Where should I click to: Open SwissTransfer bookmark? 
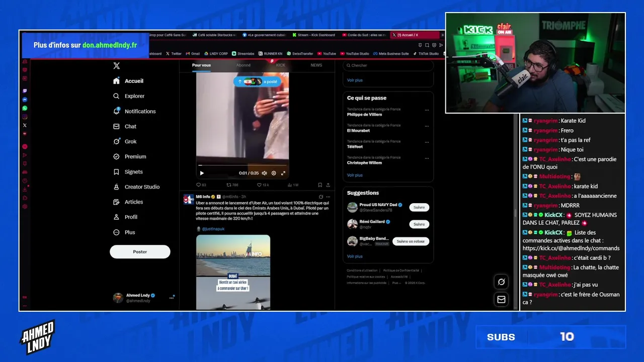click(x=299, y=54)
